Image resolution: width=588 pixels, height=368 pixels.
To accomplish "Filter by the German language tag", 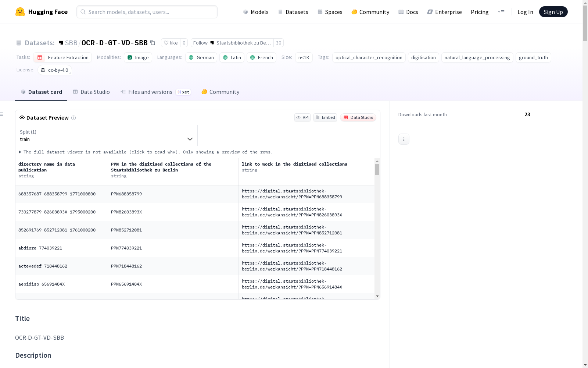I will (201, 57).
